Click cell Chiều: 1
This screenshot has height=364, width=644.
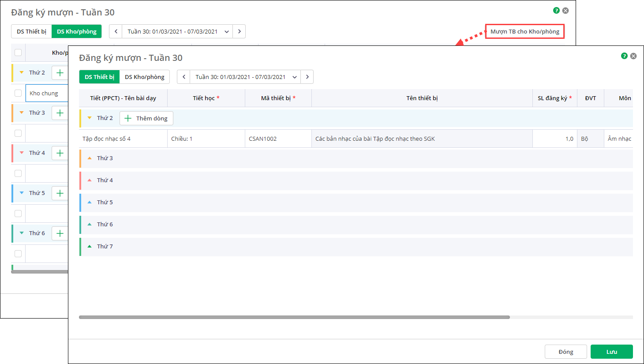(206, 139)
